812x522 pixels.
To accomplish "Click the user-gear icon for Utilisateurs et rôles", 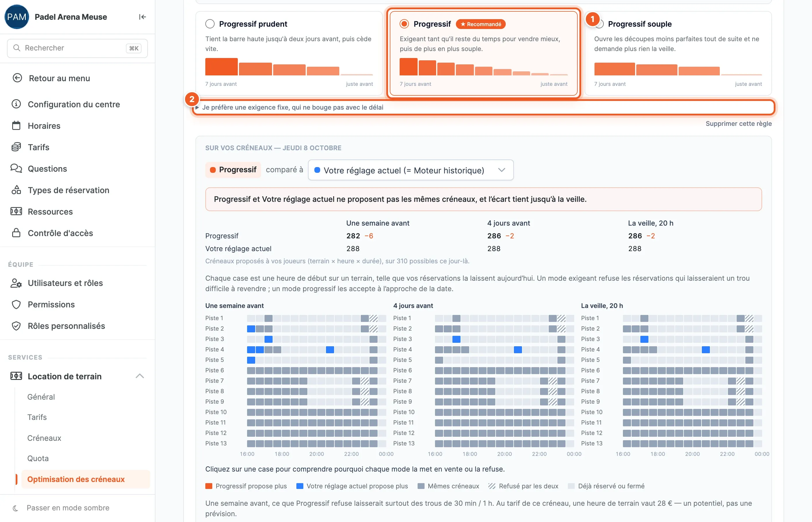I will (x=16, y=283).
